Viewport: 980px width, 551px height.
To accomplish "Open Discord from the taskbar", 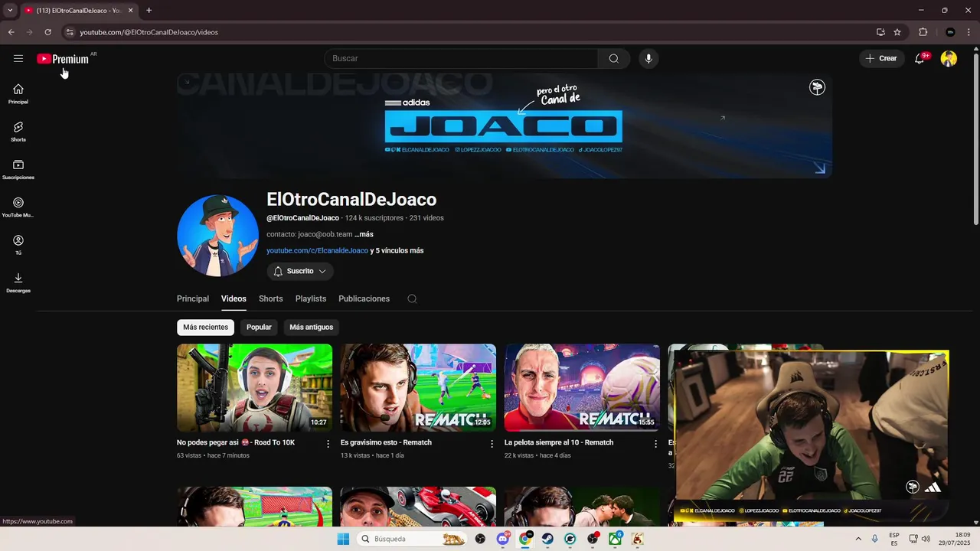I will coord(503,539).
